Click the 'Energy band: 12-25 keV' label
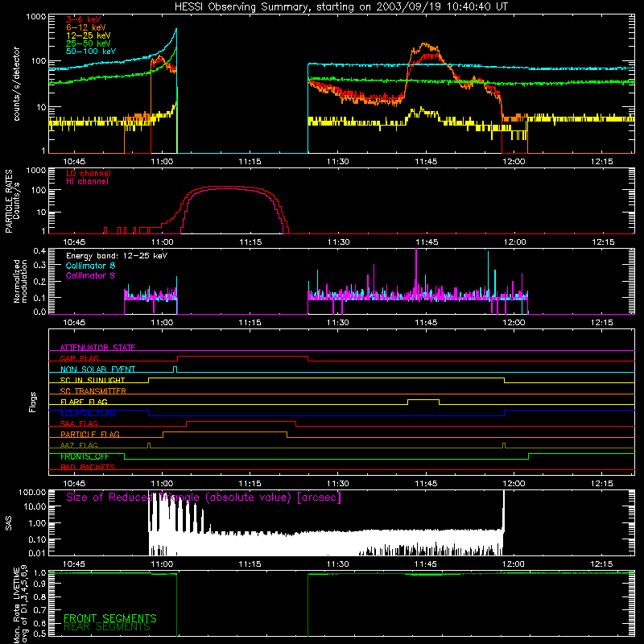 point(117,256)
